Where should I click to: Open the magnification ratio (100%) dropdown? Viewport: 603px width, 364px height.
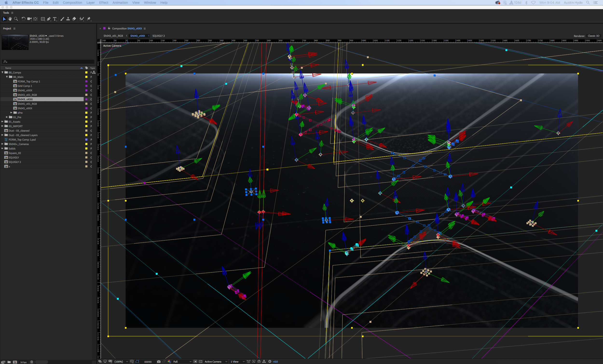(121, 362)
